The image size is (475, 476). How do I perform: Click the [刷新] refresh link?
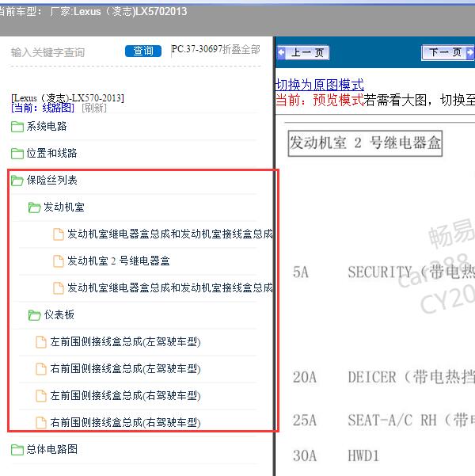[94, 108]
